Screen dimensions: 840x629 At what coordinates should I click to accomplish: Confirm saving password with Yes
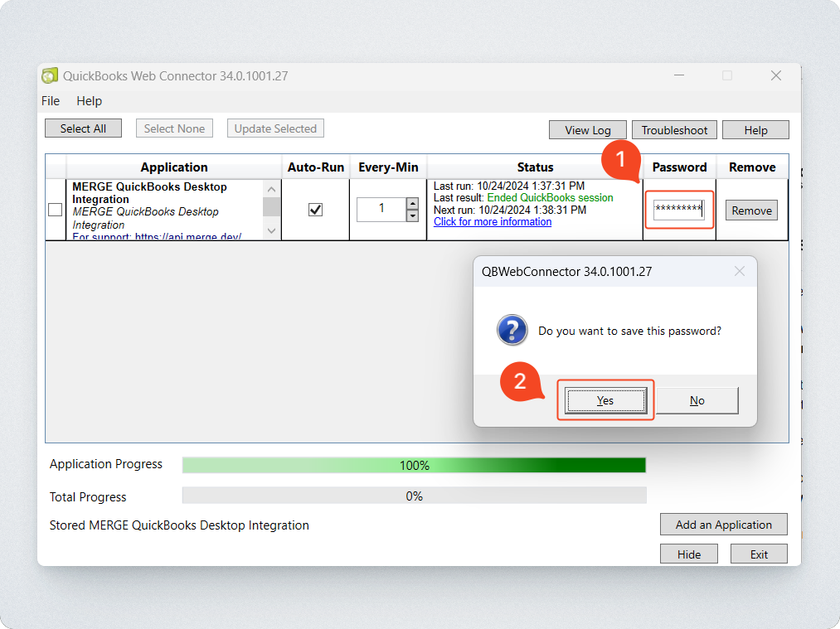pyautogui.click(x=605, y=400)
